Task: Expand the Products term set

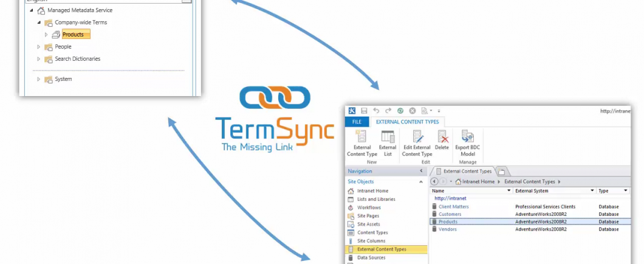Action: [x=46, y=35]
